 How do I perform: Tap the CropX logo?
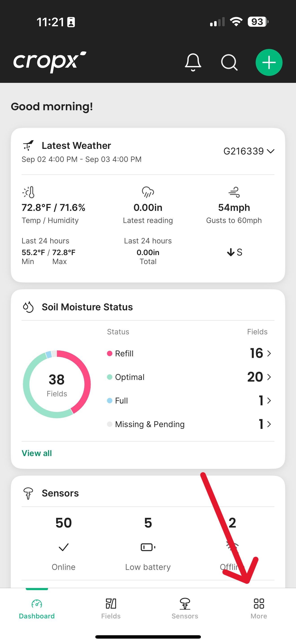click(x=50, y=62)
